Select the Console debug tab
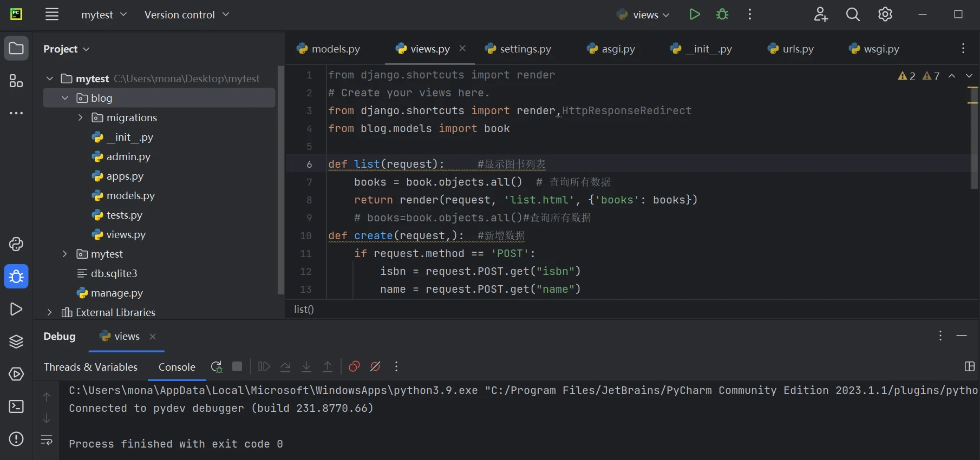 [177, 367]
